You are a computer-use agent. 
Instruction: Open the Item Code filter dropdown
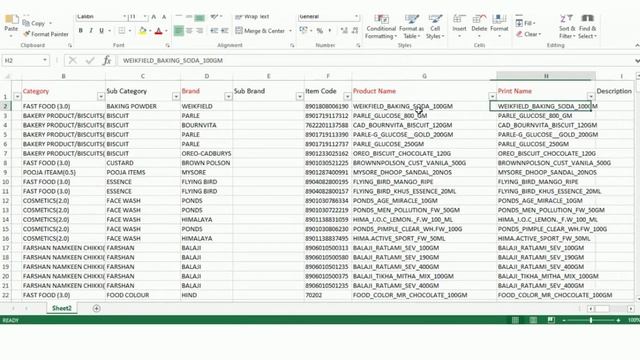(347, 96)
